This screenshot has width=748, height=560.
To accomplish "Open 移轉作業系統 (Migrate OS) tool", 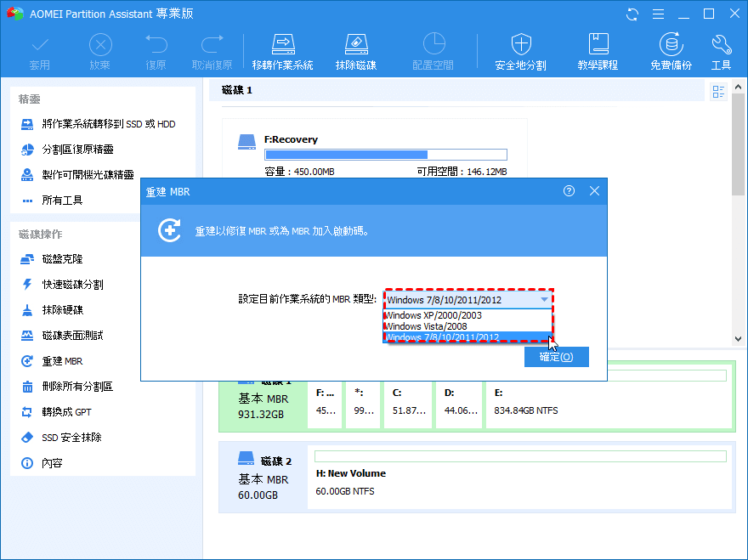I will 283,52.
